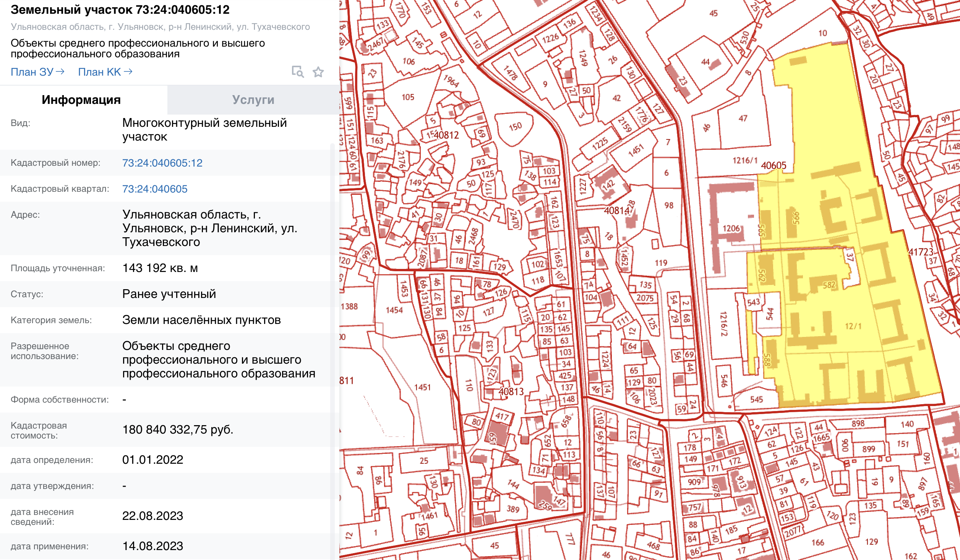960x560 pixels.
Task: Open cadastral quarter link 73:24:040605
Action: point(155,189)
